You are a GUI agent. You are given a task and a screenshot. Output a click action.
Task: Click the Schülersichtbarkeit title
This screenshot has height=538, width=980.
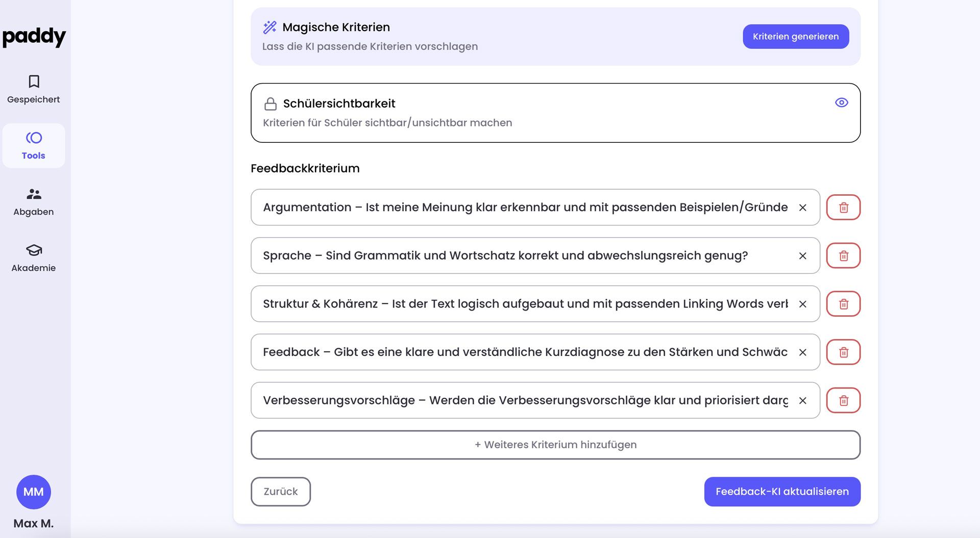point(339,104)
